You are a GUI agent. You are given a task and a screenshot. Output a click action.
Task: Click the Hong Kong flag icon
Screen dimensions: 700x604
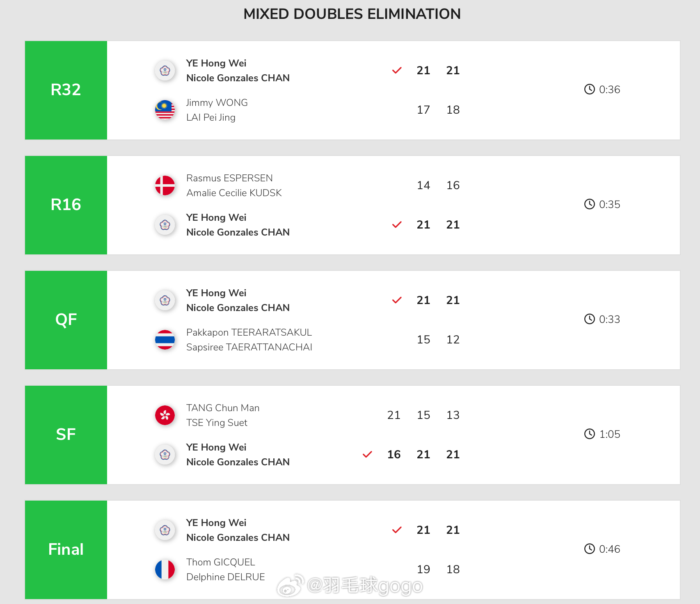click(x=165, y=415)
